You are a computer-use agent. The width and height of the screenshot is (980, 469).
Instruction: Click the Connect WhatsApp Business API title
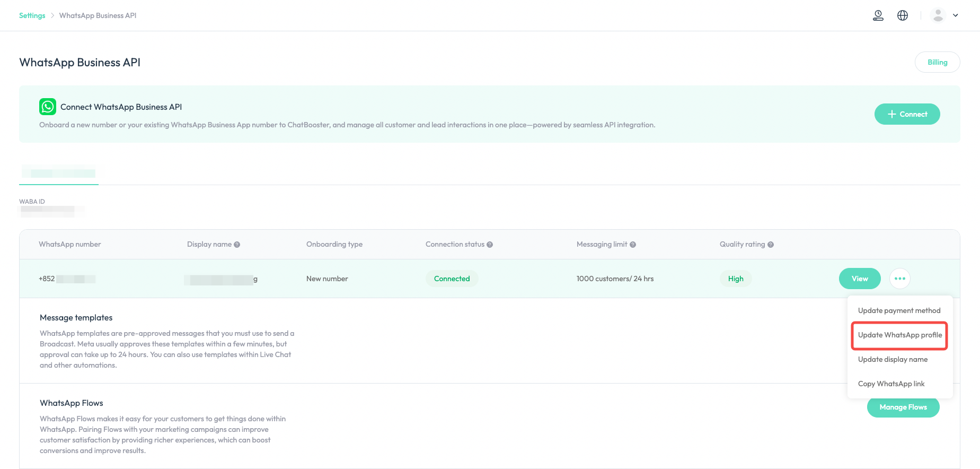[x=121, y=107]
